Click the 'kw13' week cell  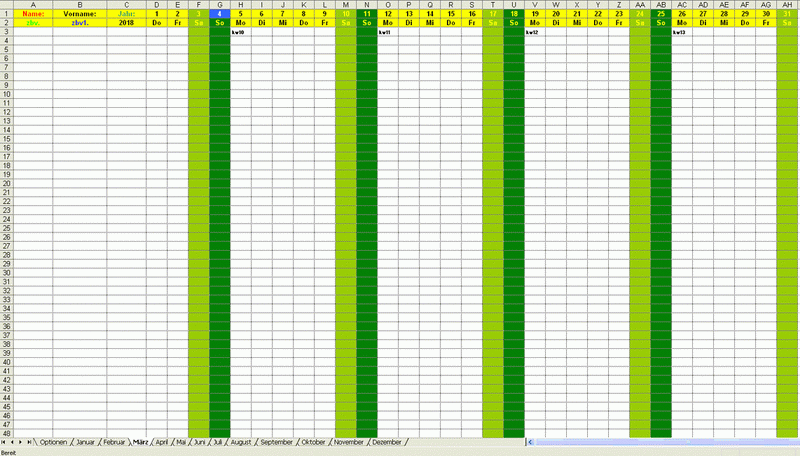682,32
